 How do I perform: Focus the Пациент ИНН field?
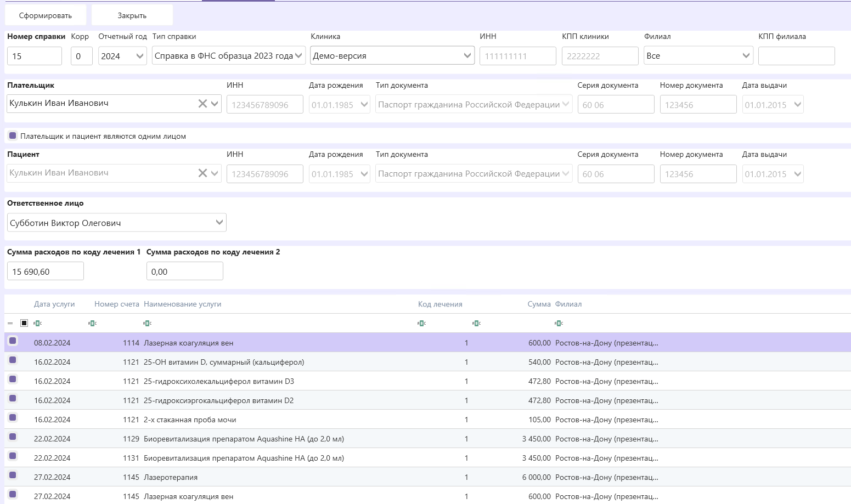click(x=265, y=174)
